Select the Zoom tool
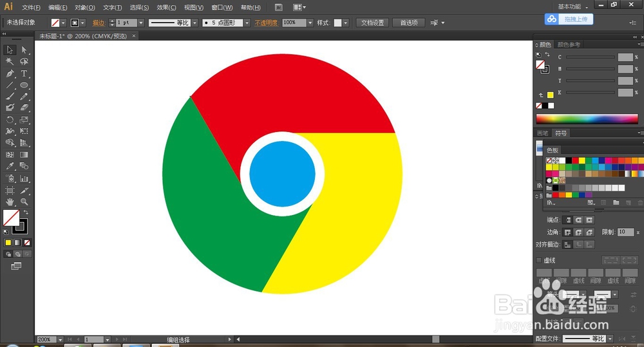Viewport: 644px width, 347px height. click(x=24, y=202)
